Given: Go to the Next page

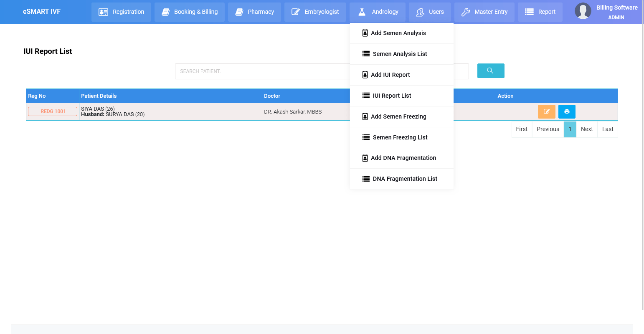Looking at the screenshot, I should pos(586,129).
